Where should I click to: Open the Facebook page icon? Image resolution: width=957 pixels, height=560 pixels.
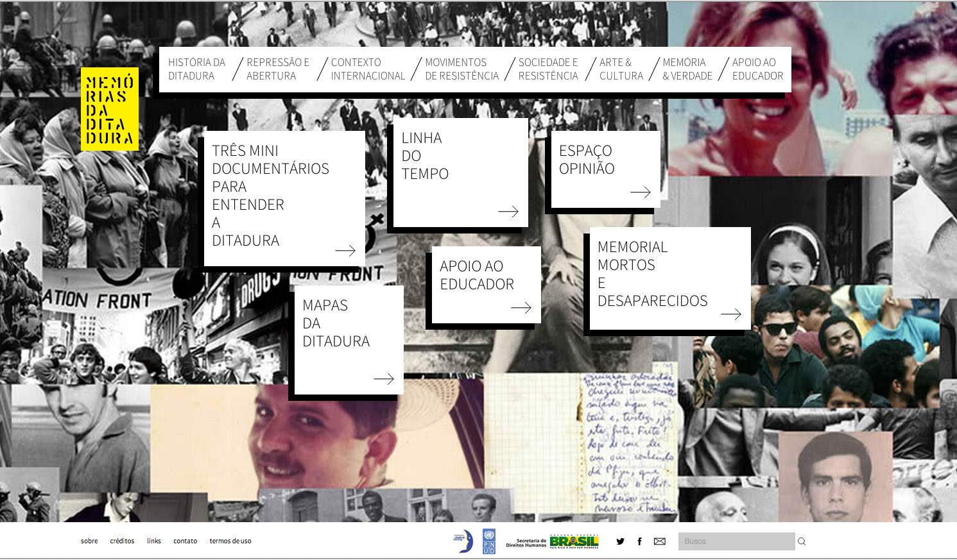click(x=639, y=541)
